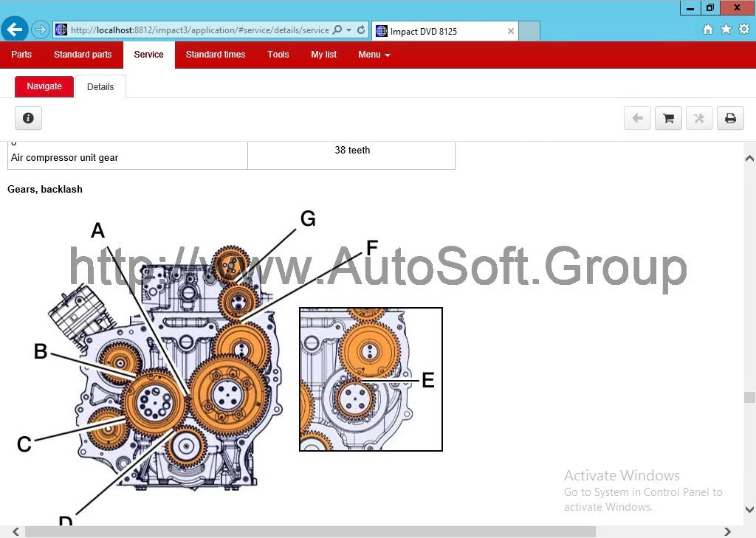
Task: Select the Details tab
Action: click(x=100, y=87)
